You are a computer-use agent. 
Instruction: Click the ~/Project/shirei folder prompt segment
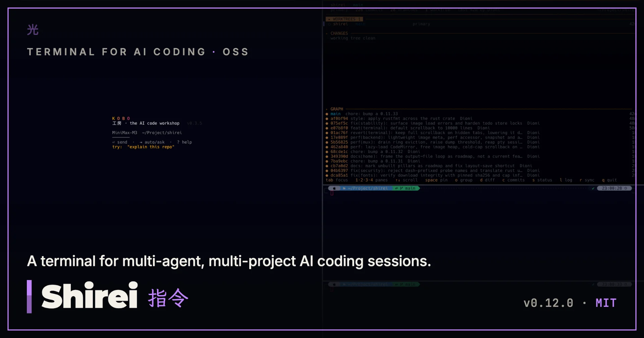pos(366,188)
